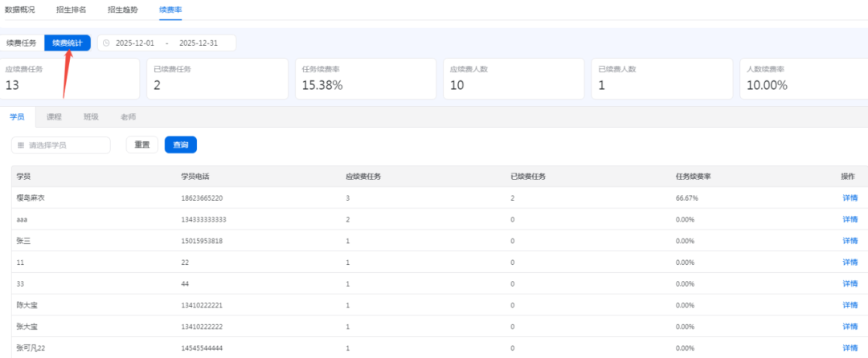The height and width of the screenshot is (358, 868).
Task: Set start date 2025-12-01 field
Action: 135,43
